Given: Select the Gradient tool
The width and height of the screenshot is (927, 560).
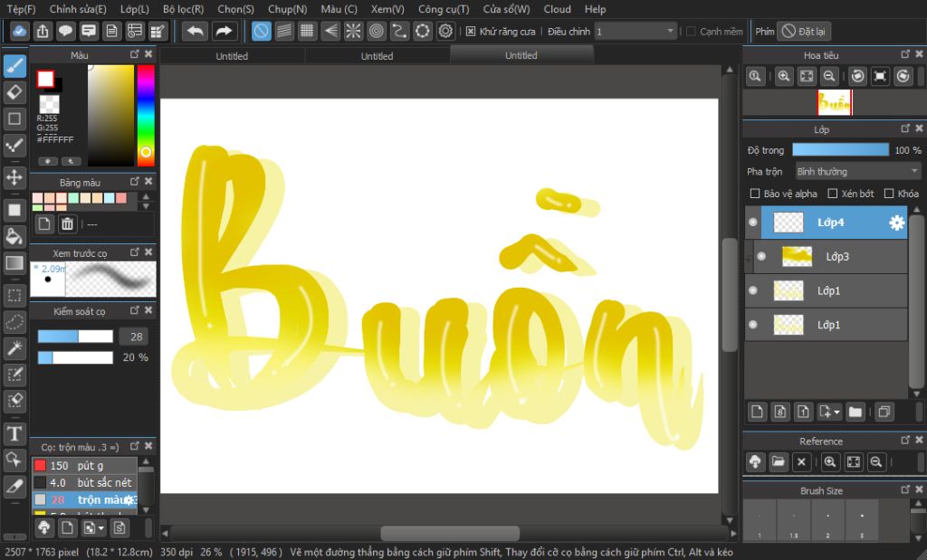Looking at the screenshot, I should (x=14, y=263).
